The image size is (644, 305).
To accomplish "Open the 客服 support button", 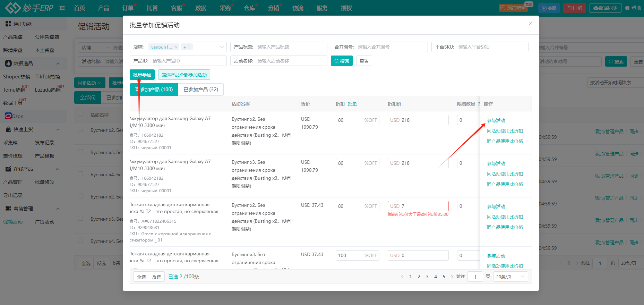I will (549, 8).
